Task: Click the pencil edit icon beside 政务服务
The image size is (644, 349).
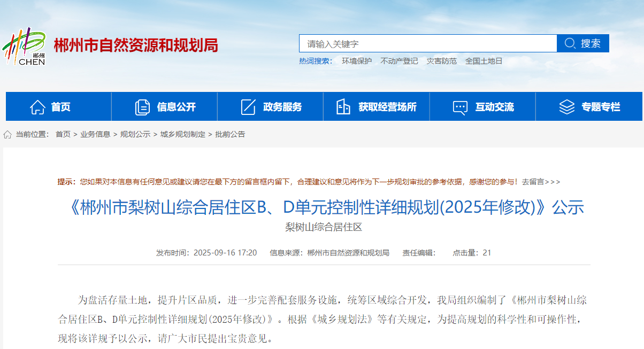Action: [248, 107]
